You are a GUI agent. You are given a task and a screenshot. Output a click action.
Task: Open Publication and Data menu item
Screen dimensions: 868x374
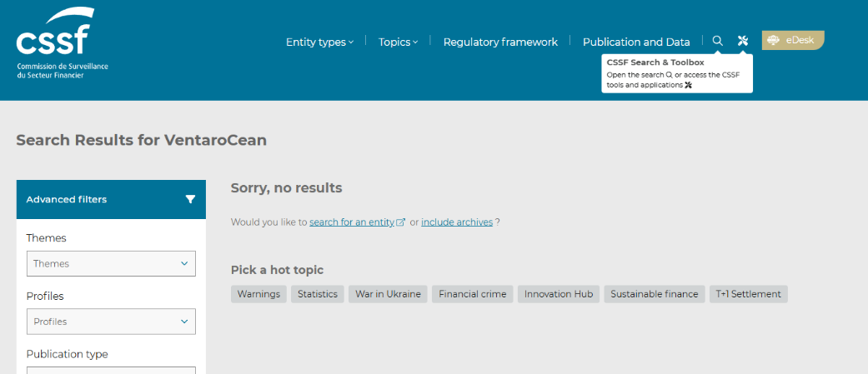tap(636, 42)
